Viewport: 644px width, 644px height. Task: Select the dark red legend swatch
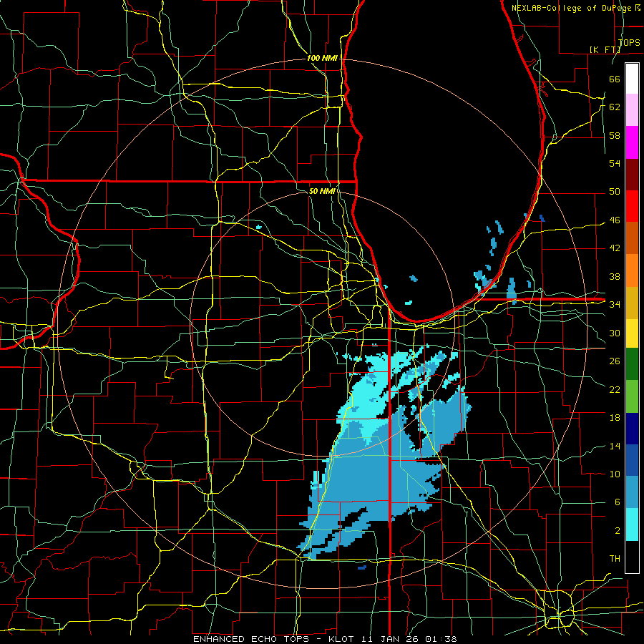pyautogui.click(x=632, y=174)
